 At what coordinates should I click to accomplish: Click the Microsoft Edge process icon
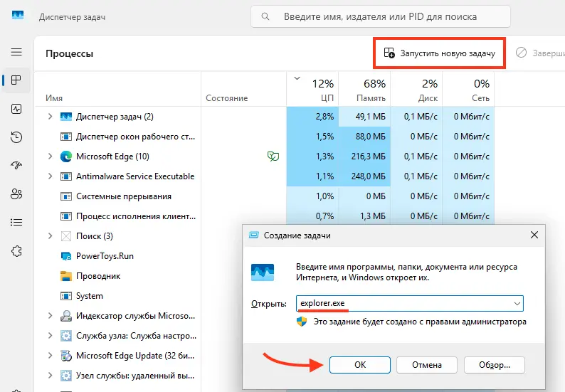(x=66, y=157)
